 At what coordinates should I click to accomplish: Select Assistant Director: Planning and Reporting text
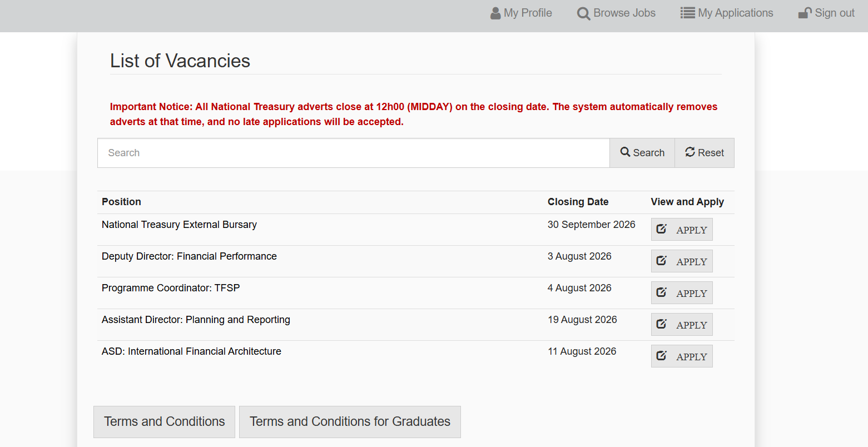[196, 320]
